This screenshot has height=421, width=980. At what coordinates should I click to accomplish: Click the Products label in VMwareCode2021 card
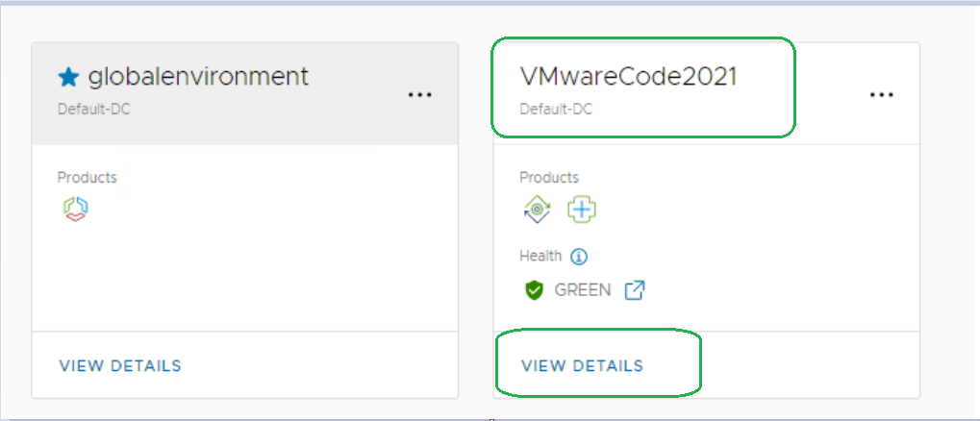pyautogui.click(x=549, y=178)
